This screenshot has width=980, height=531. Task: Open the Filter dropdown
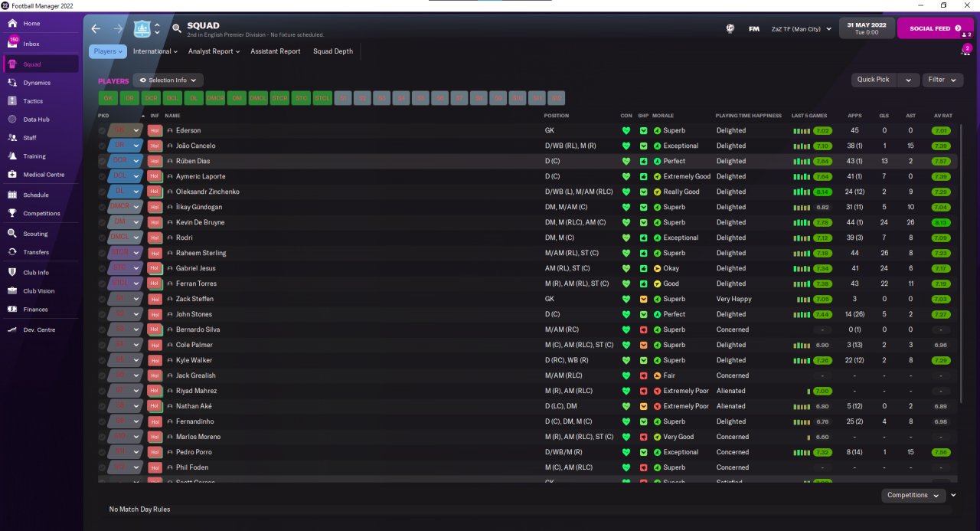[x=942, y=80]
